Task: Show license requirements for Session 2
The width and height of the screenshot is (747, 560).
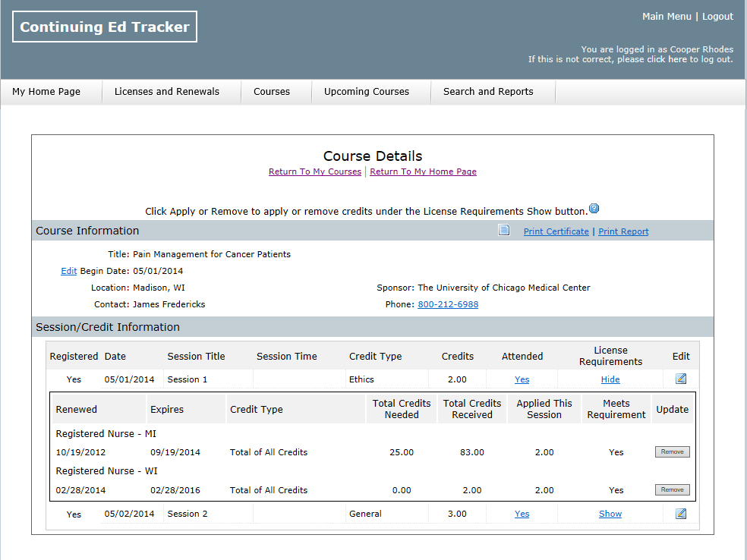Action: (610, 514)
